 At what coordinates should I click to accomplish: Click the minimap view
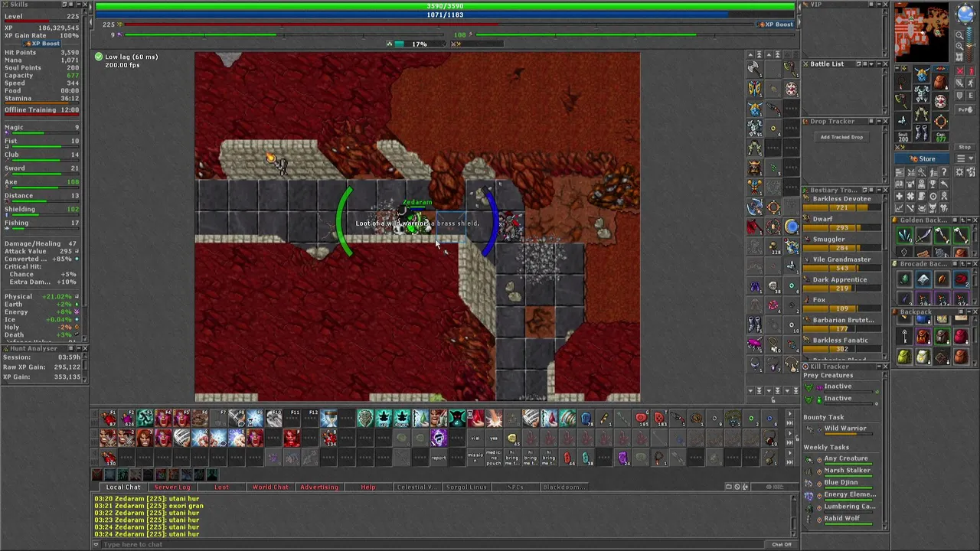(922, 31)
